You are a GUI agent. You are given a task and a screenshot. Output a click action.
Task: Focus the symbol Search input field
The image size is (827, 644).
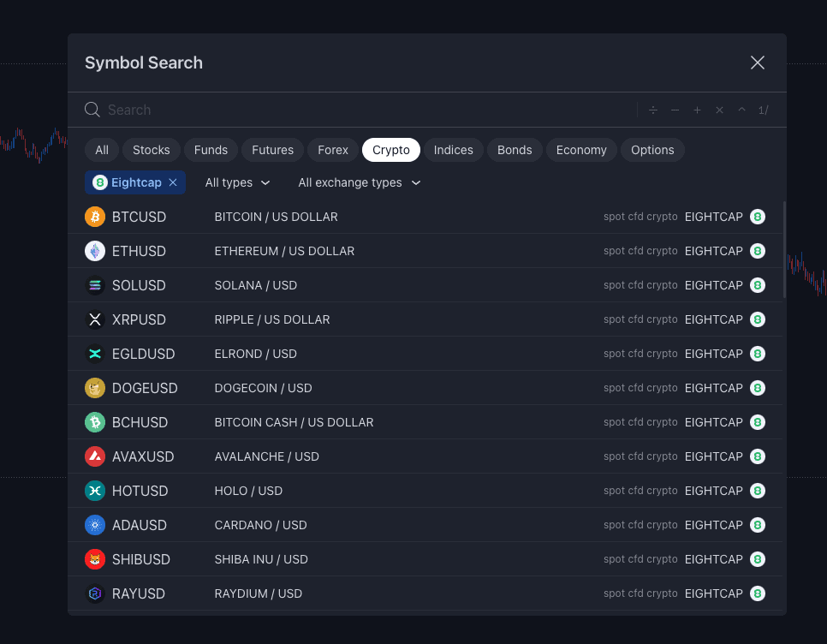369,110
